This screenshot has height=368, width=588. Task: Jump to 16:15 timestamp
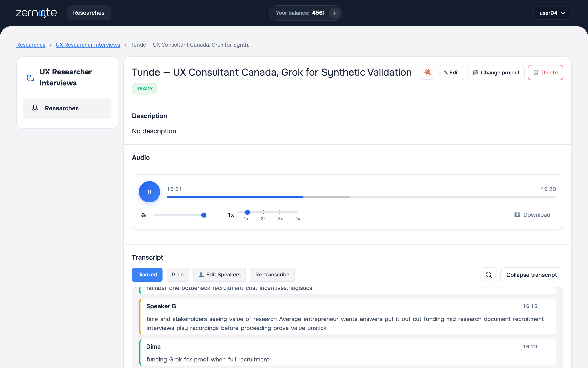click(x=530, y=306)
